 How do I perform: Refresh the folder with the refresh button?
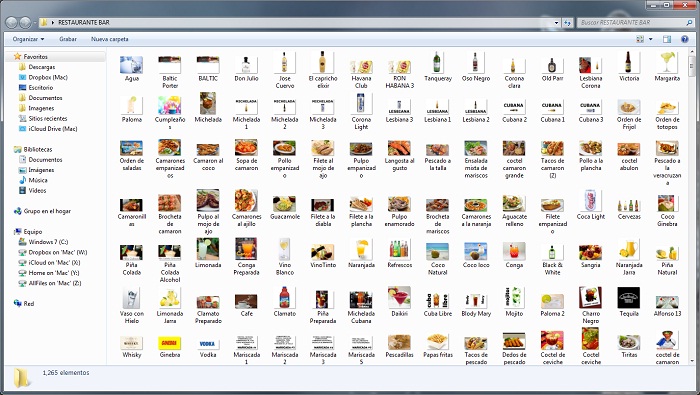pyautogui.click(x=567, y=22)
